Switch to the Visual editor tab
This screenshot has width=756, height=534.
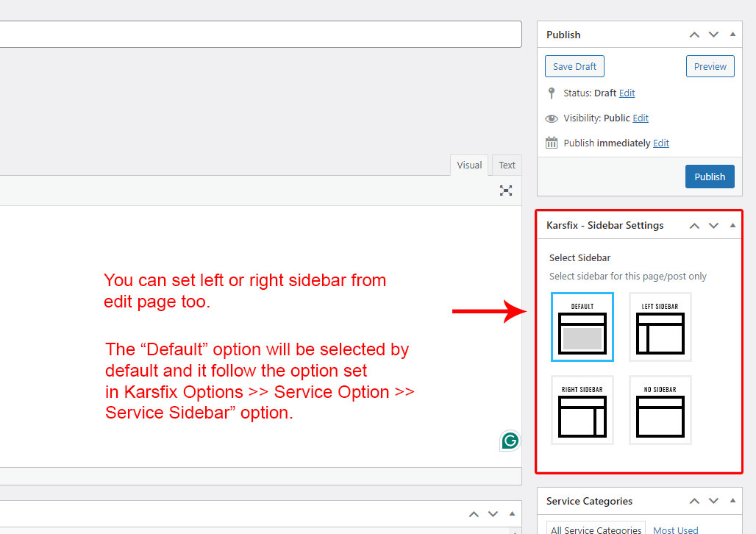469,165
